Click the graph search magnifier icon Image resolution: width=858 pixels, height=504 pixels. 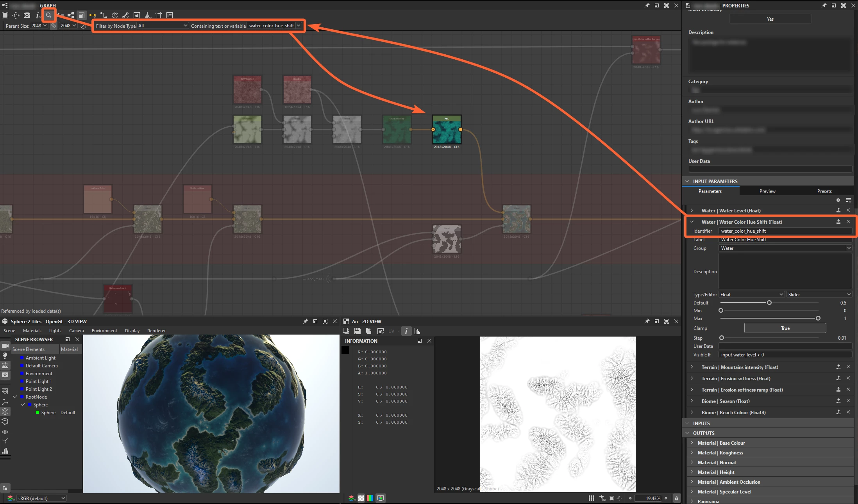tap(48, 15)
